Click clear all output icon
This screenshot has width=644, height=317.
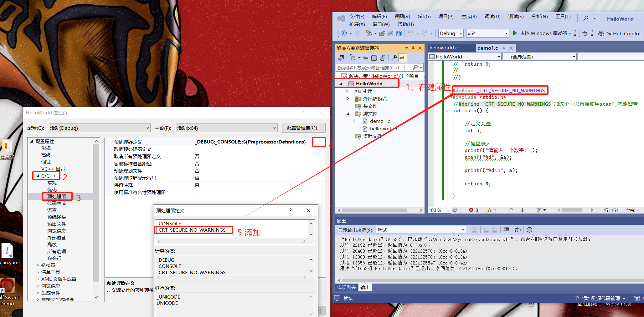point(506,230)
